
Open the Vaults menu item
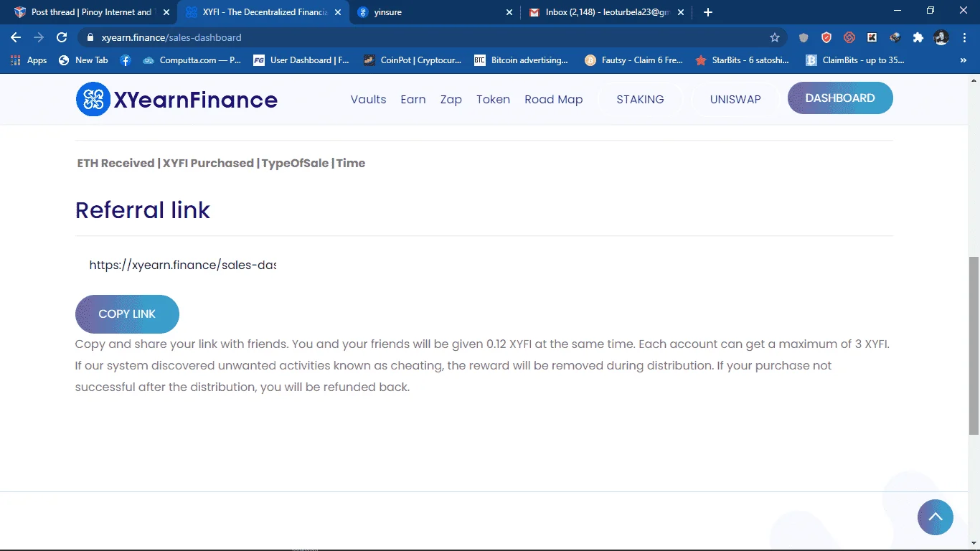tap(369, 100)
